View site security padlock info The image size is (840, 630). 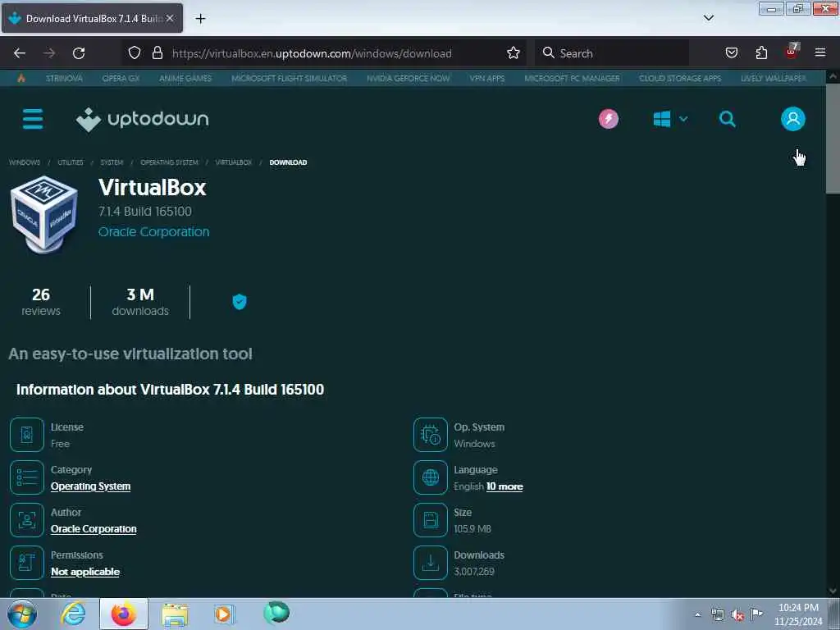point(157,52)
